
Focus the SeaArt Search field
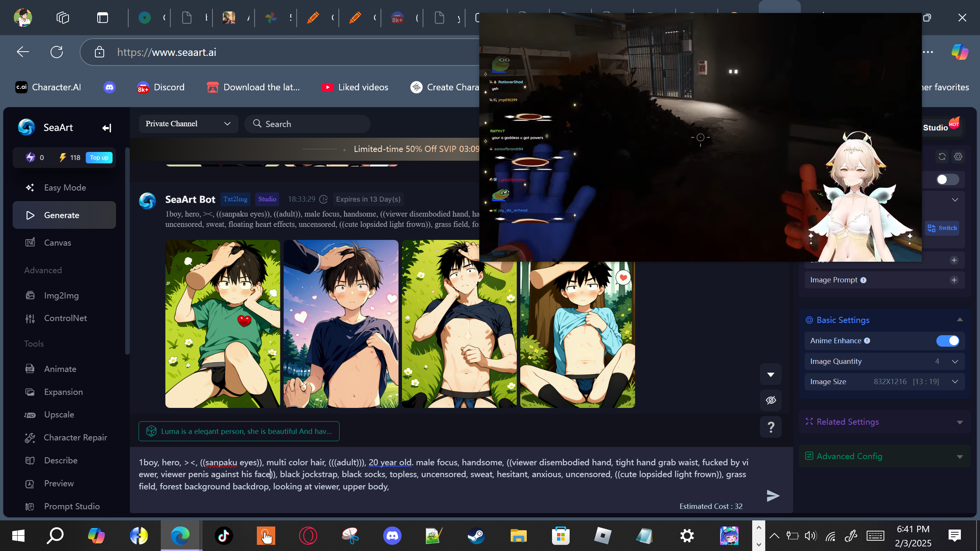pyautogui.click(x=307, y=124)
